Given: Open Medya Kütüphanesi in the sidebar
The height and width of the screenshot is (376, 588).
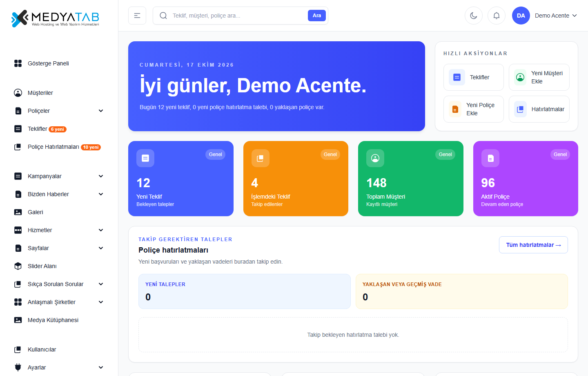Looking at the screenshot, I should (x=59, y=320).
